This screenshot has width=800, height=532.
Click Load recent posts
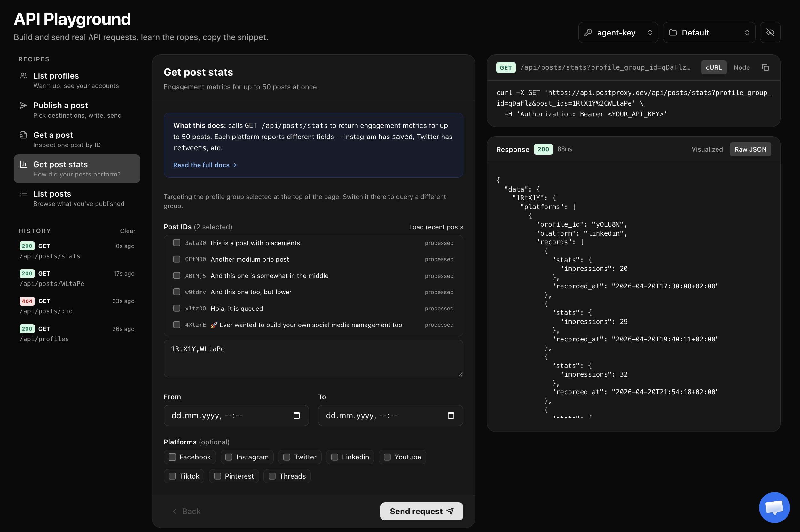pos(436,227)
